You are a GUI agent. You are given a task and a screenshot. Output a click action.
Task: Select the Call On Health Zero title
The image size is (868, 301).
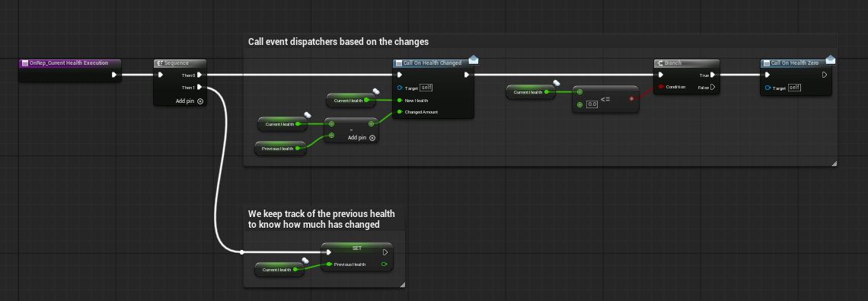coord(795,63)
